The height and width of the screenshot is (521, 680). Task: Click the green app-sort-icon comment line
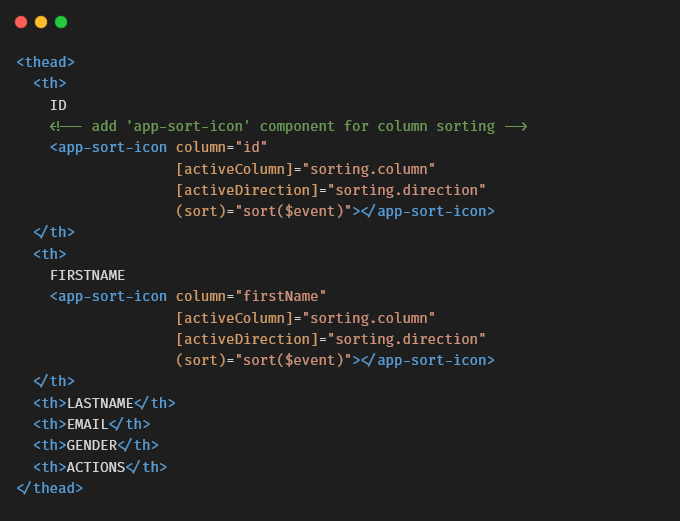288,126
